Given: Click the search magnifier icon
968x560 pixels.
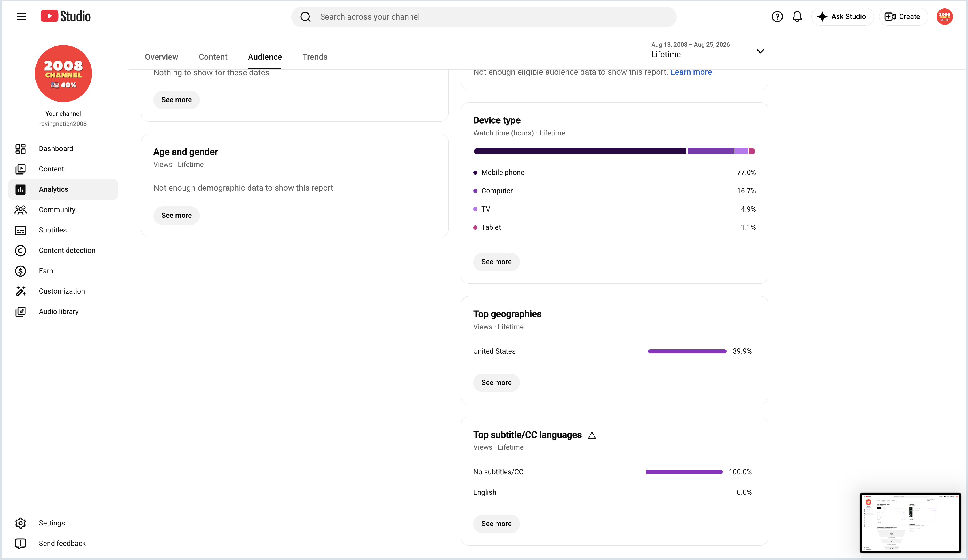Looking at the screenshot, I should tap(305, 17).
